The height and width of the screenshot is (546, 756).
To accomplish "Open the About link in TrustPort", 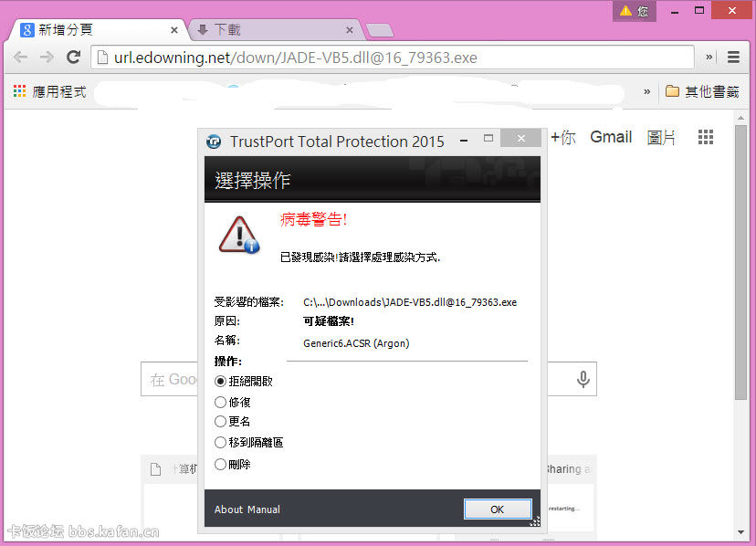I will [228, 509].
